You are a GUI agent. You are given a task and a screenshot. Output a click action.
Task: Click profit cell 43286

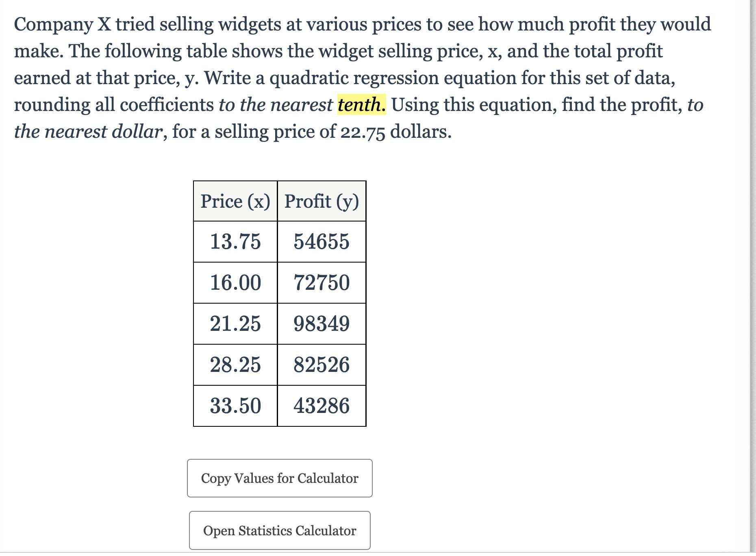point(322,406)
